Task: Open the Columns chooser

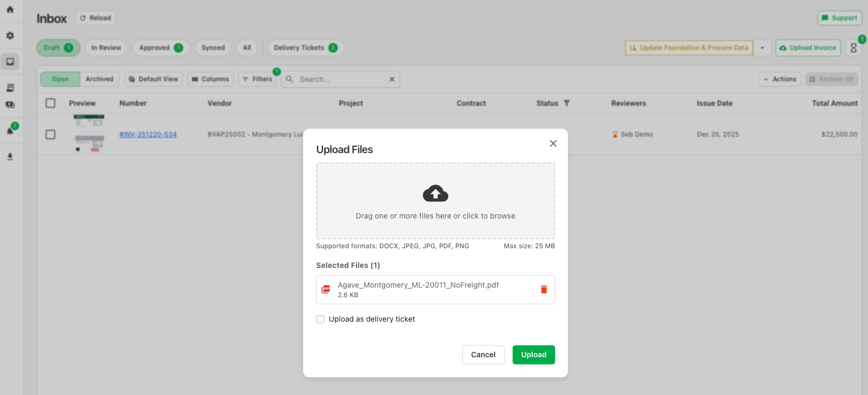Action: 210,79
